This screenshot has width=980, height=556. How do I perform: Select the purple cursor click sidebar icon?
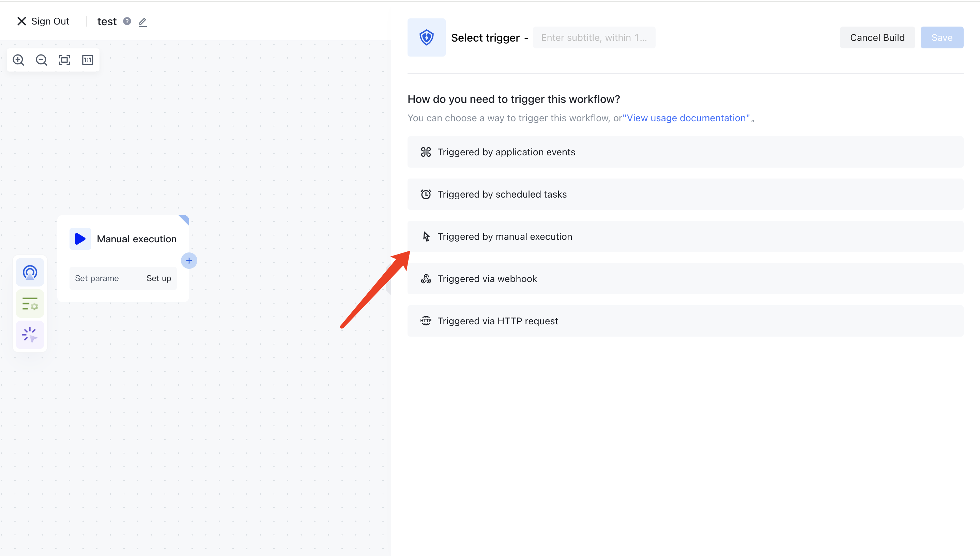tap(30, 335)
